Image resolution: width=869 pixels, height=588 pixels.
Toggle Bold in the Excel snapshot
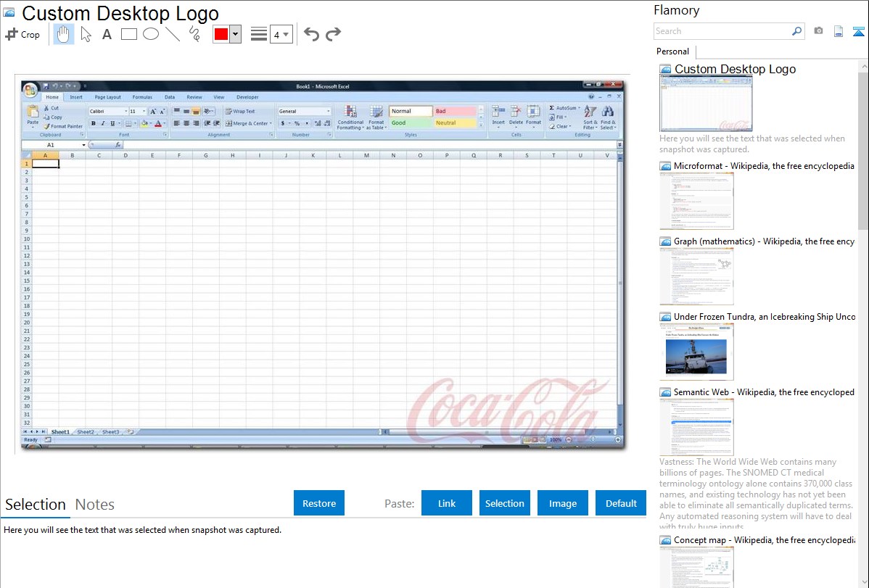point(94,123)
